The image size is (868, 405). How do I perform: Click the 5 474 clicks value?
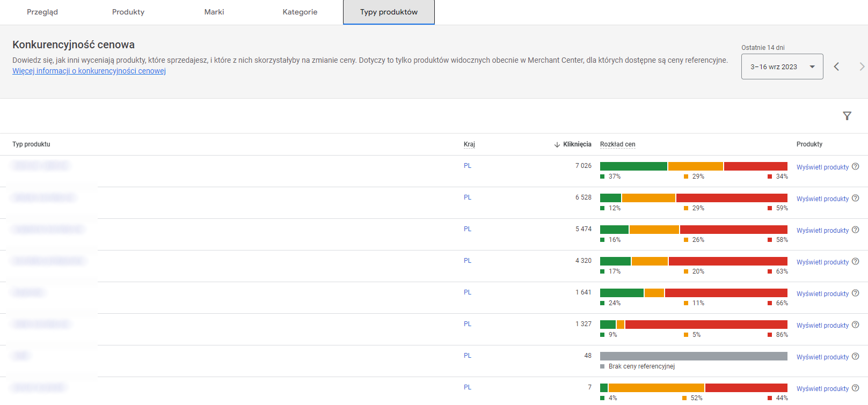(583, 229)
